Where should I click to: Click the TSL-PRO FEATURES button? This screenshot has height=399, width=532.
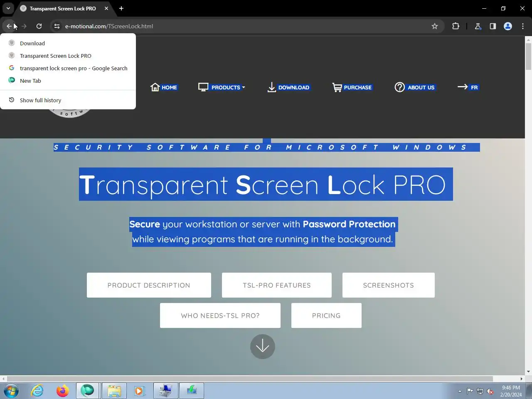[277, 285]
